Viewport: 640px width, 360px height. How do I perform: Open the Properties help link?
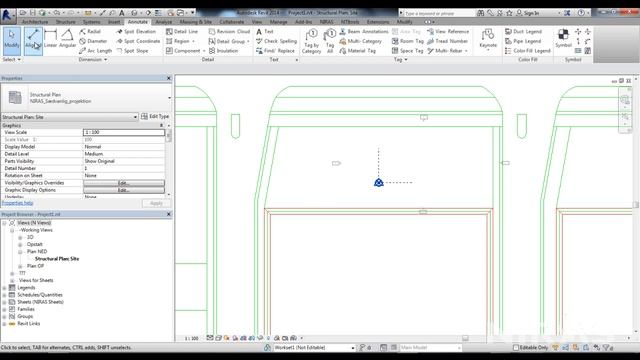[x=18, y=203]
